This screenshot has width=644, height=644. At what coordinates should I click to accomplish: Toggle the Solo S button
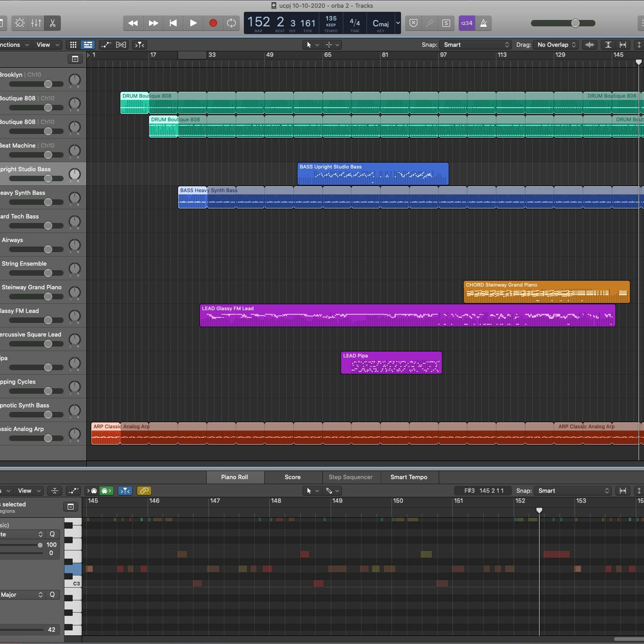(446, 23)
